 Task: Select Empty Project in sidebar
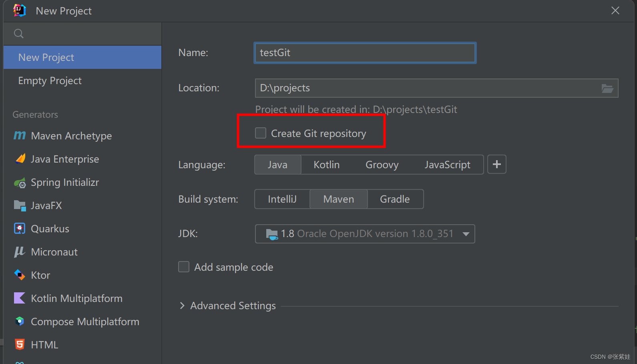(x=82, y=80)
